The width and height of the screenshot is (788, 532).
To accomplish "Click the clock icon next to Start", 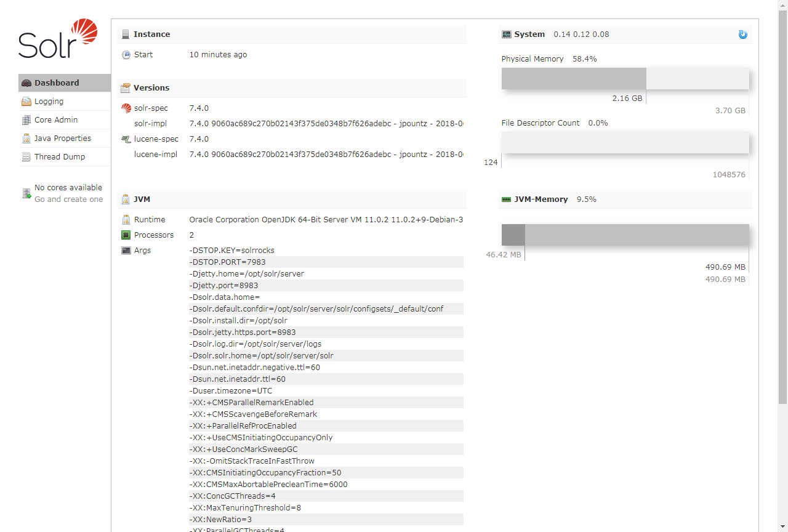I will pos(126,55).
